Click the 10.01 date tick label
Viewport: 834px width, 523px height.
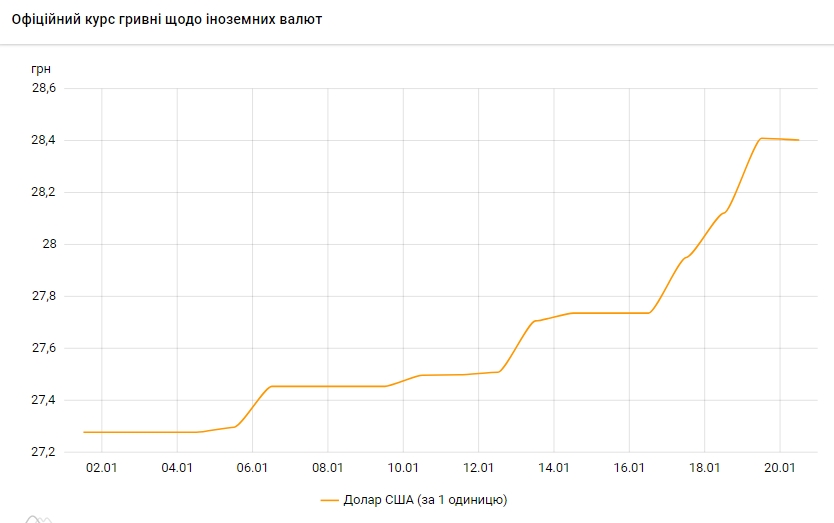(403, 467)
